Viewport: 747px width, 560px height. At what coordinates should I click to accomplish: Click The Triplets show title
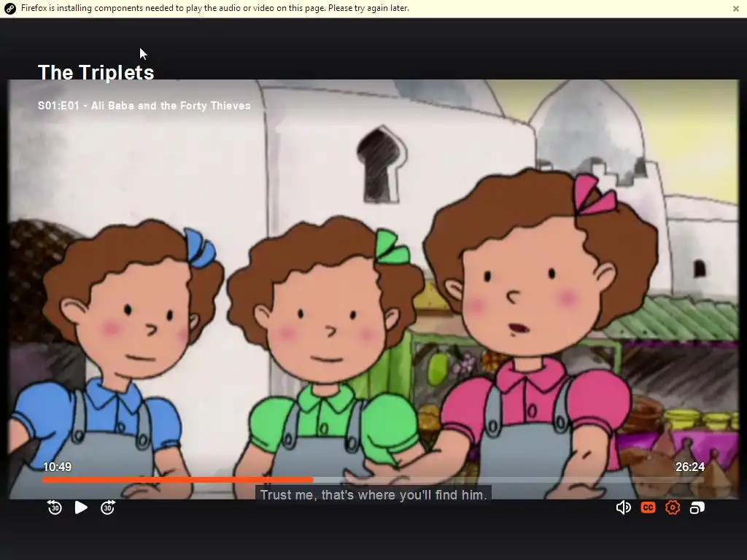pyautogui.click(x=96, y=73)
